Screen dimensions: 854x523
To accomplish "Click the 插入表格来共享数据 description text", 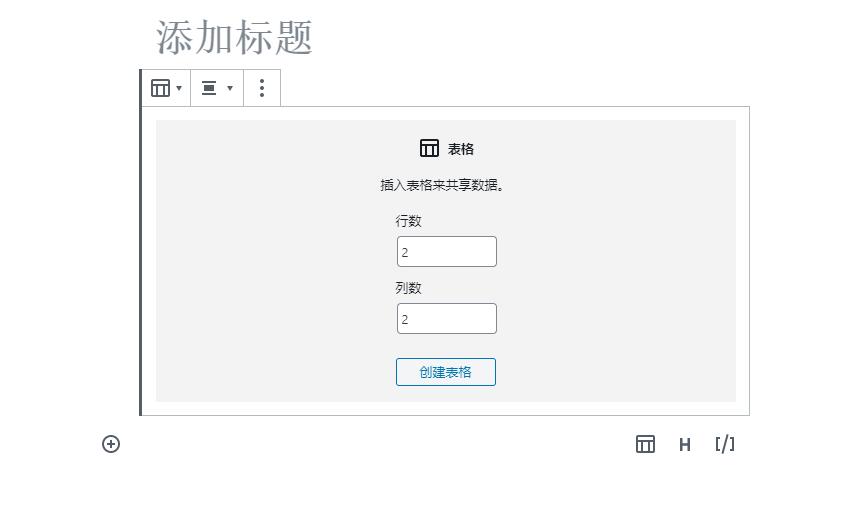I will (x=442, y=185).
